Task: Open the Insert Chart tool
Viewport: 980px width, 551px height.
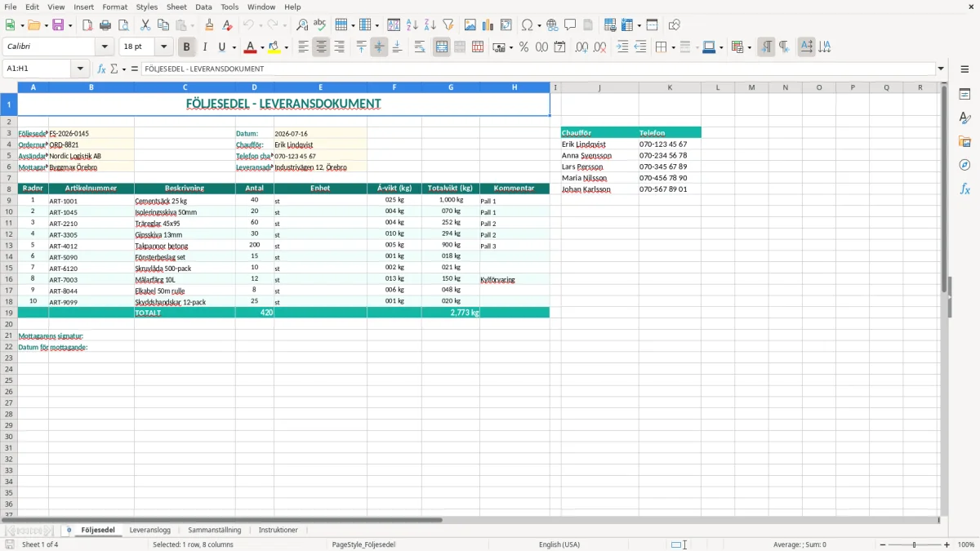Action: [x=488, y=25]
